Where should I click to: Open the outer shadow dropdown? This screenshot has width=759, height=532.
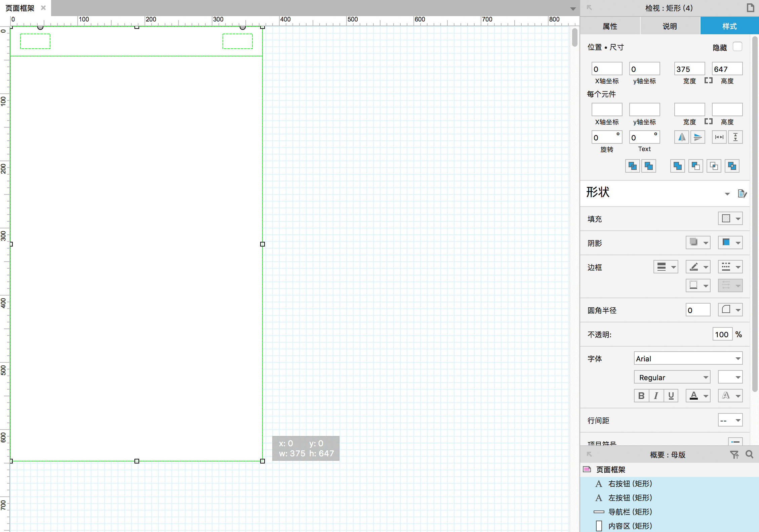pyautogui.click(x=698, y=242)
